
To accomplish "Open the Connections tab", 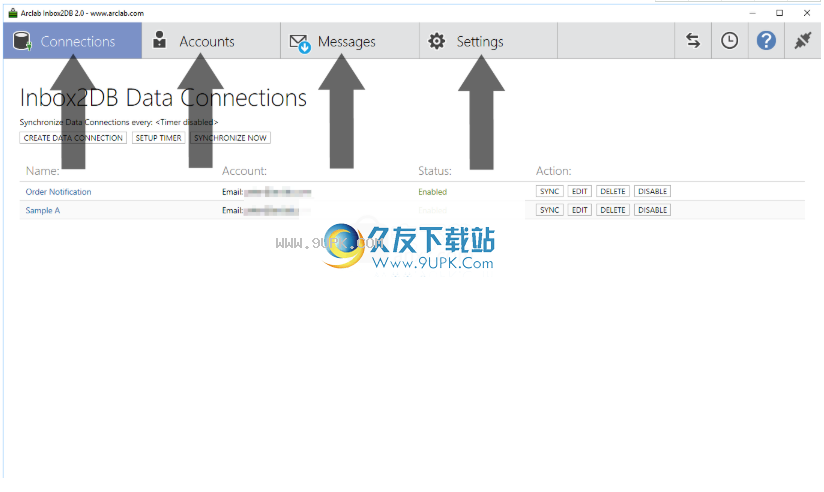I will 73,41.
